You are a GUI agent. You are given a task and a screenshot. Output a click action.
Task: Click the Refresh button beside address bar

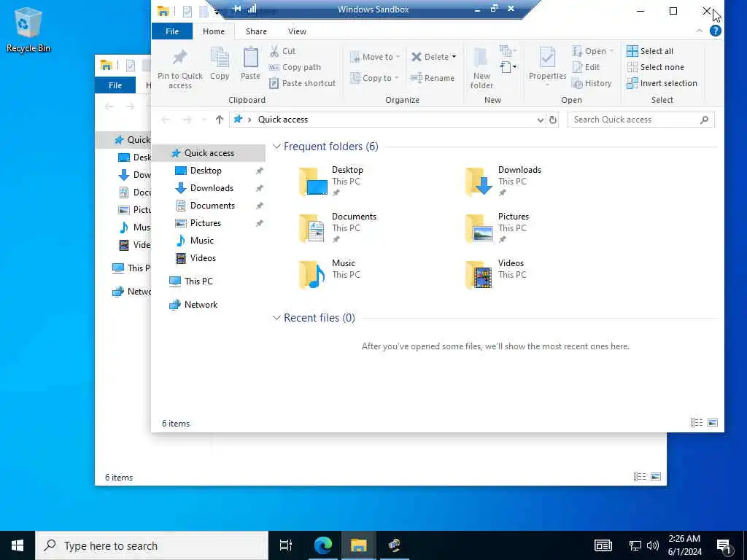tap(553, 120)
